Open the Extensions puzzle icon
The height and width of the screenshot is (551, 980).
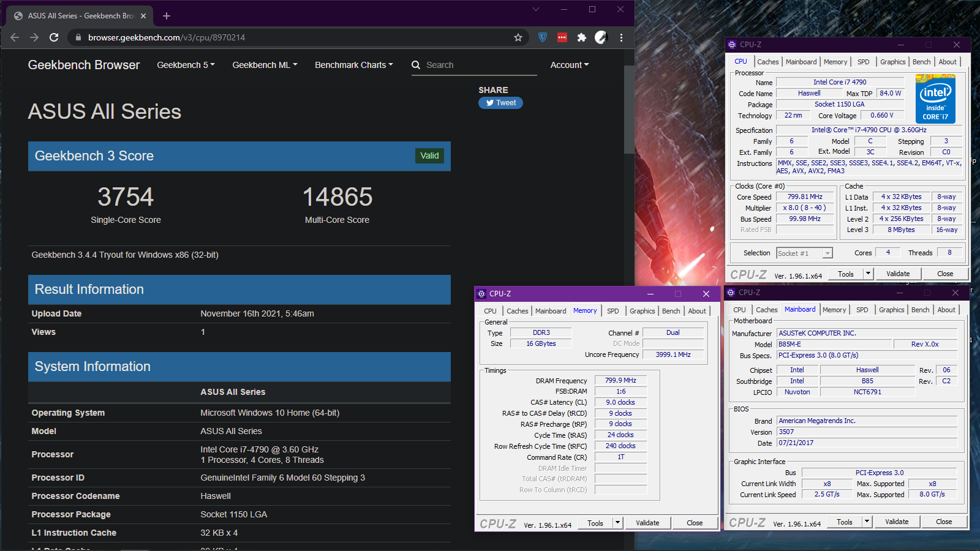(x=582, y=37)
